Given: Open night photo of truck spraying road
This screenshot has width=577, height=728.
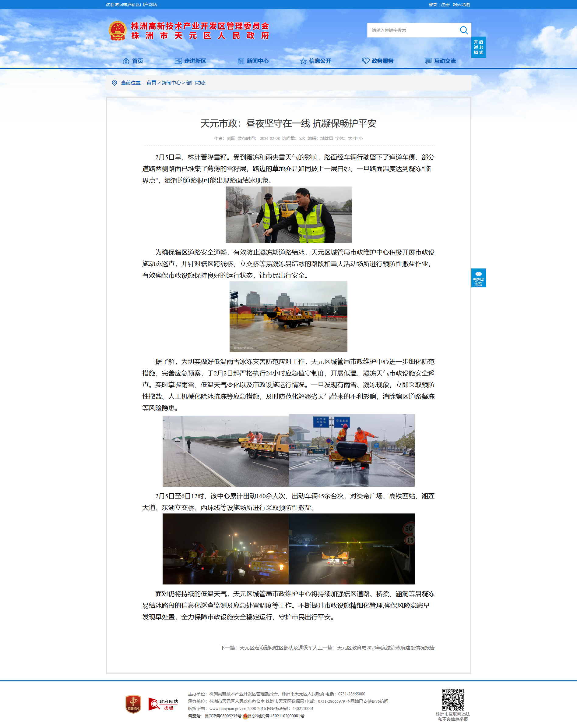Looking at the screenshot, I should click(x=352, y=549).
